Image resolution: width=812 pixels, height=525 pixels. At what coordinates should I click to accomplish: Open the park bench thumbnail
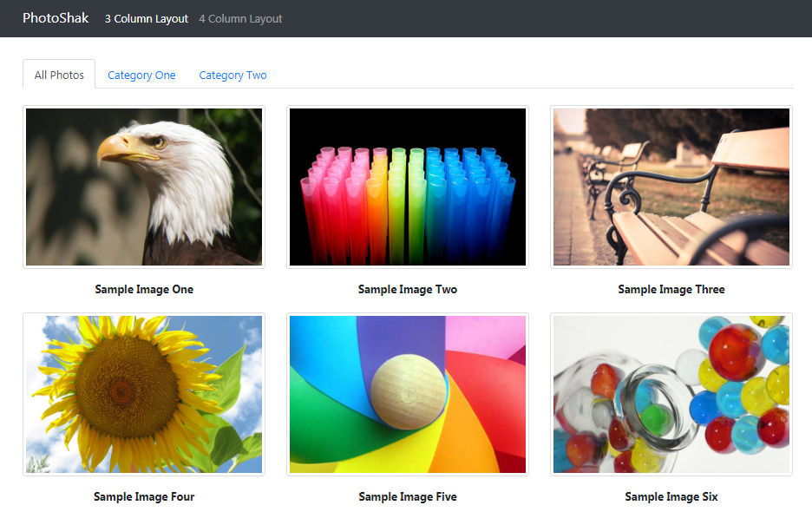[x=671, y=187]
